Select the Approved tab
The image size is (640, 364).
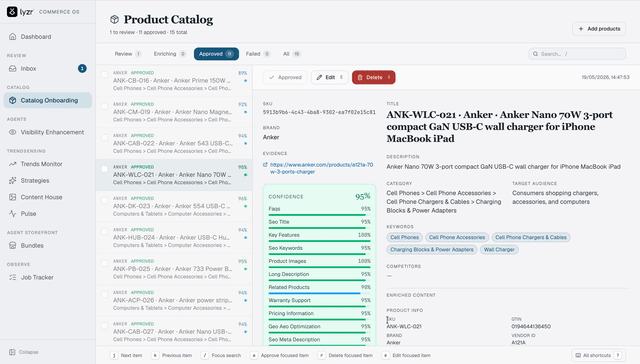point(216,54)
